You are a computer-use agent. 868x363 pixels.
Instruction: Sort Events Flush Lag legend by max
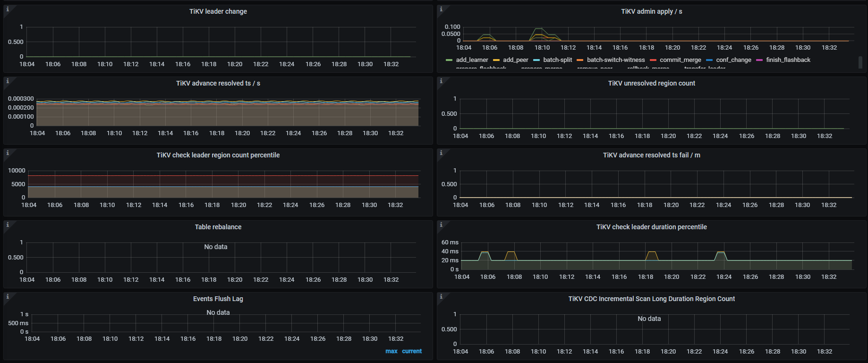tap(391, 351)
